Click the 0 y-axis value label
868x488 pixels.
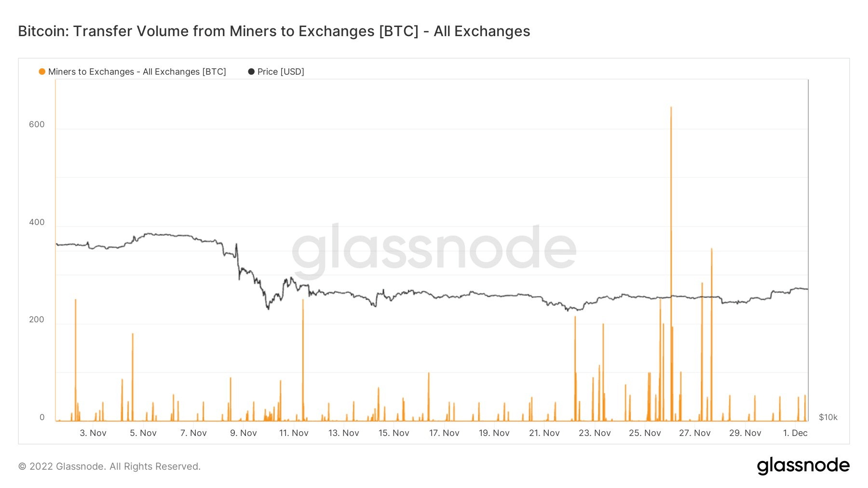click(x=42, y=417)
